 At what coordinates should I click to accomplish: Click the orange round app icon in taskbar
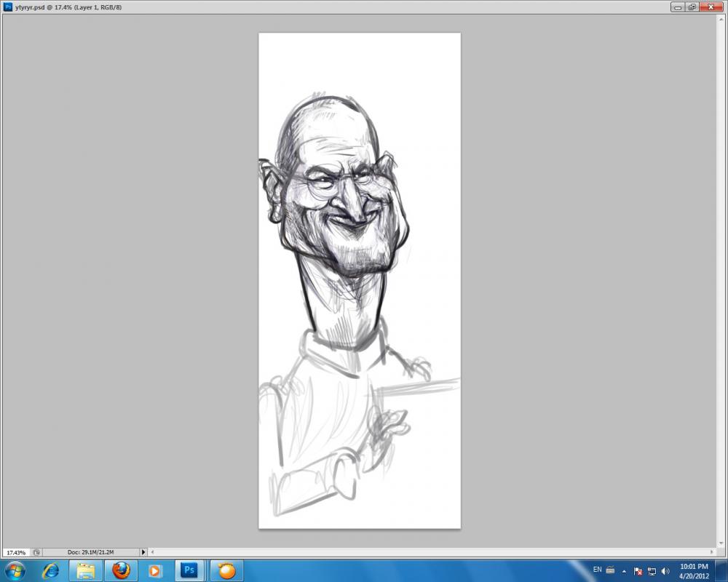pyautogui.click(x=226, y=570)
